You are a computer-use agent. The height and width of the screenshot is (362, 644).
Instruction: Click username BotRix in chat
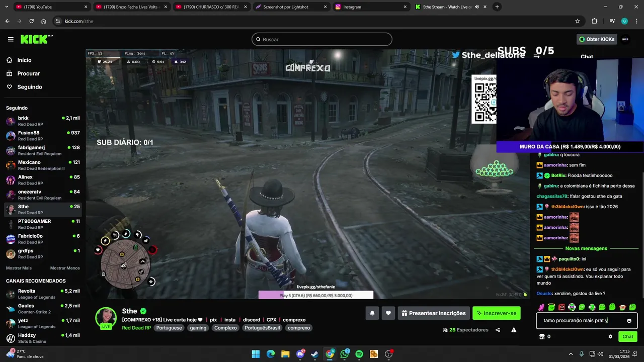pyautogui.click(x=558, y=175)
